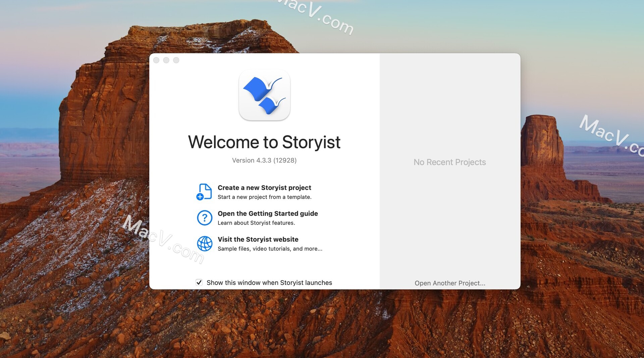The image size is (644, 358).
Task: Click the 'No Recent Projects' label
Action: coord(450,162)
